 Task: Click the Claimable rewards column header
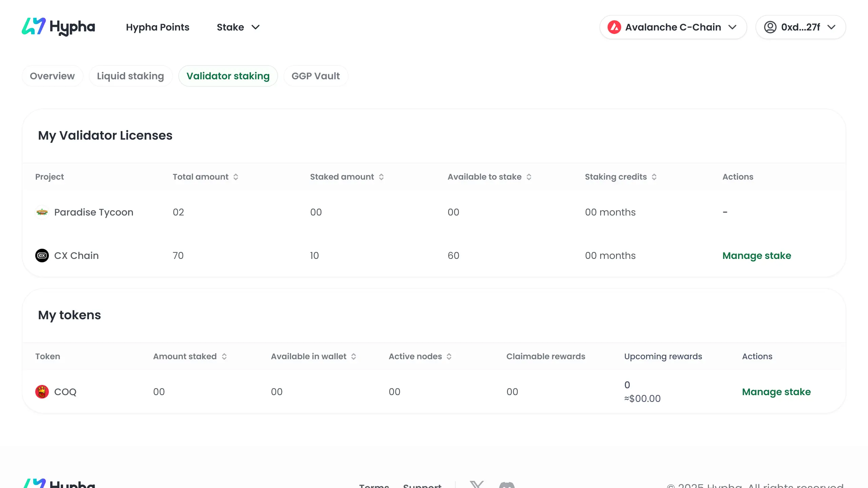546,357
